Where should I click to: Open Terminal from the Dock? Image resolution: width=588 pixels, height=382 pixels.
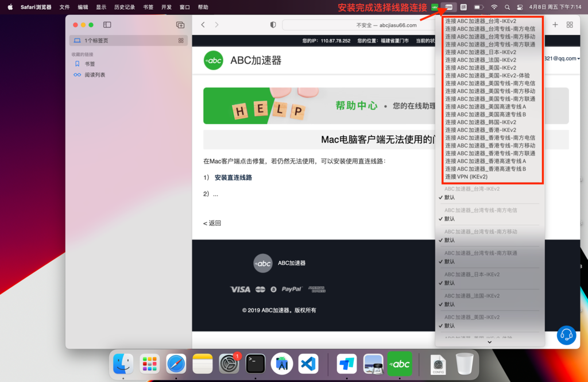[256, 364]
